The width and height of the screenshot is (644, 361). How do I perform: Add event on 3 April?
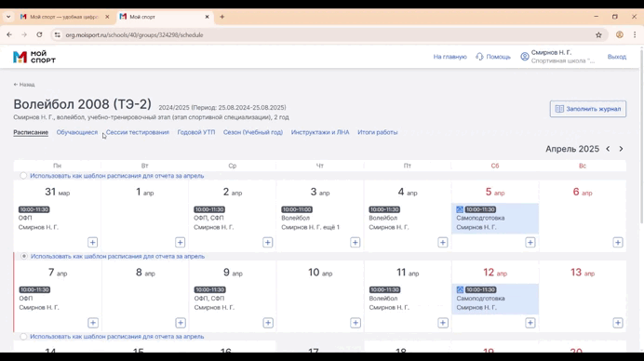355,242
